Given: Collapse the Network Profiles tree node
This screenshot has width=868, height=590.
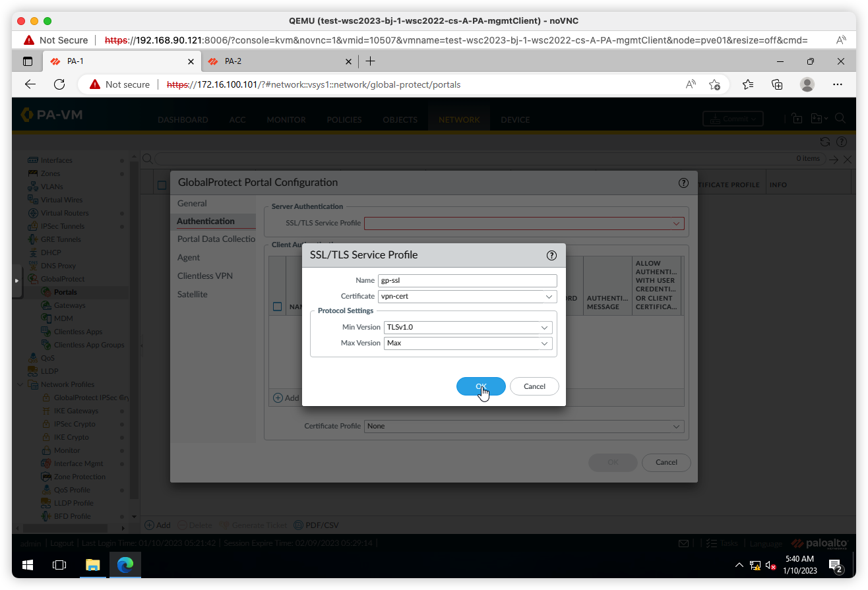Looking at the screenshot, I should (x=20, y=384).
